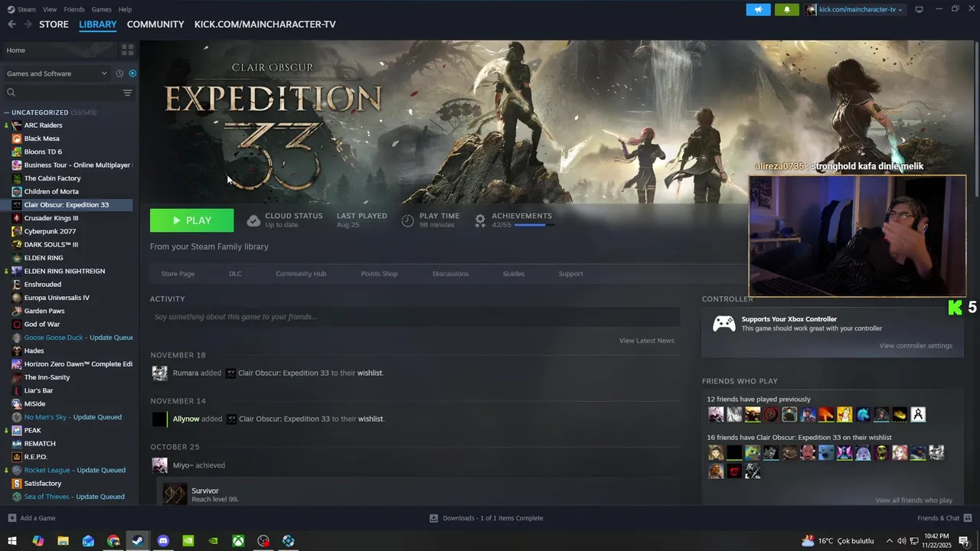Image resolution: width=980 pixels, height=551 pixels.
Task: Open File Explorer in taskbar
Action: point(63,541)
